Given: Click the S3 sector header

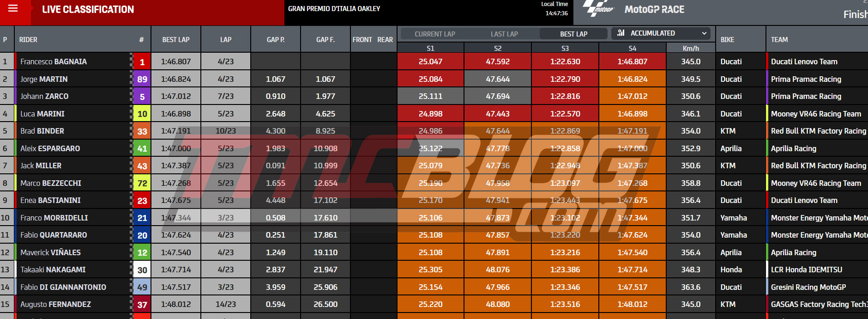Looking at the screenshot, I should pyautogui.click(x=565, y=48).
